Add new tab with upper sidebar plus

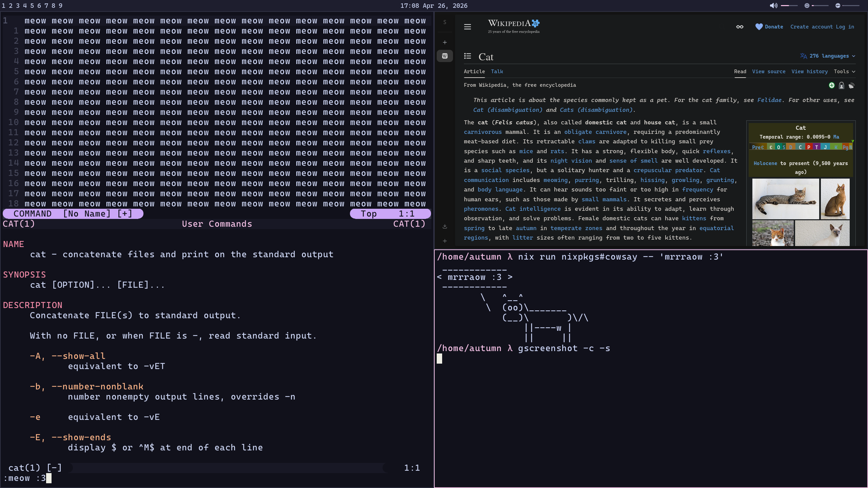coord(445,42)
